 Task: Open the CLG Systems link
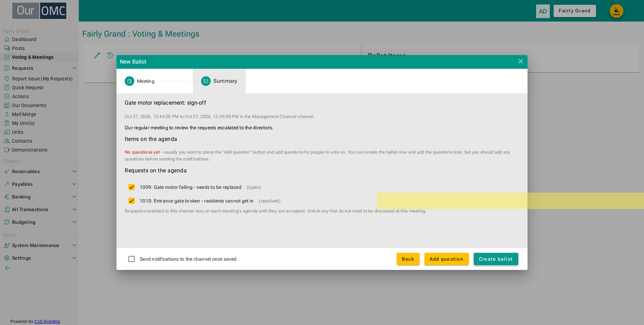(x=47, y=322)
